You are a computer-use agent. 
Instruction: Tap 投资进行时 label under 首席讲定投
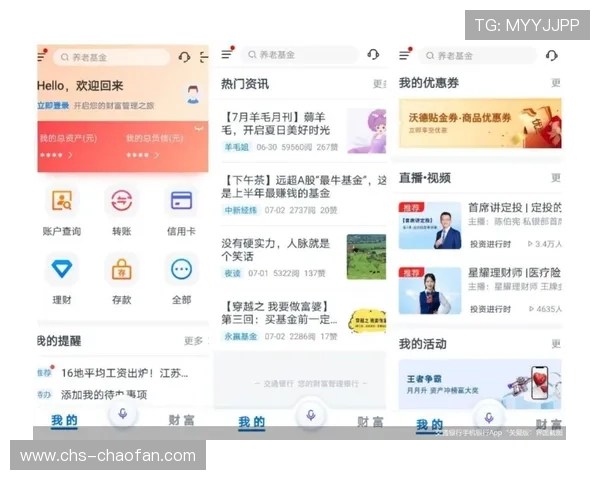click(490, 244)
